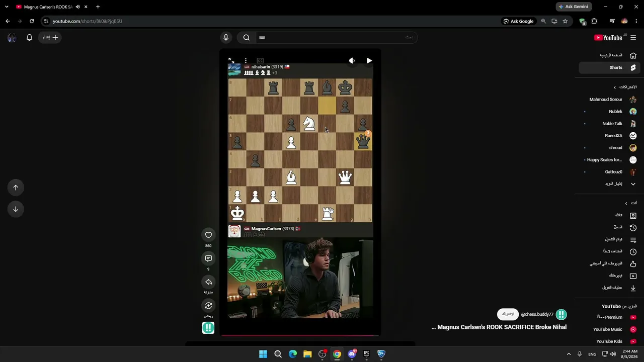This screenshot has width=644, height=362.
Task: Open Chrome's three-dot menu
Action: [x=636, y=21]
